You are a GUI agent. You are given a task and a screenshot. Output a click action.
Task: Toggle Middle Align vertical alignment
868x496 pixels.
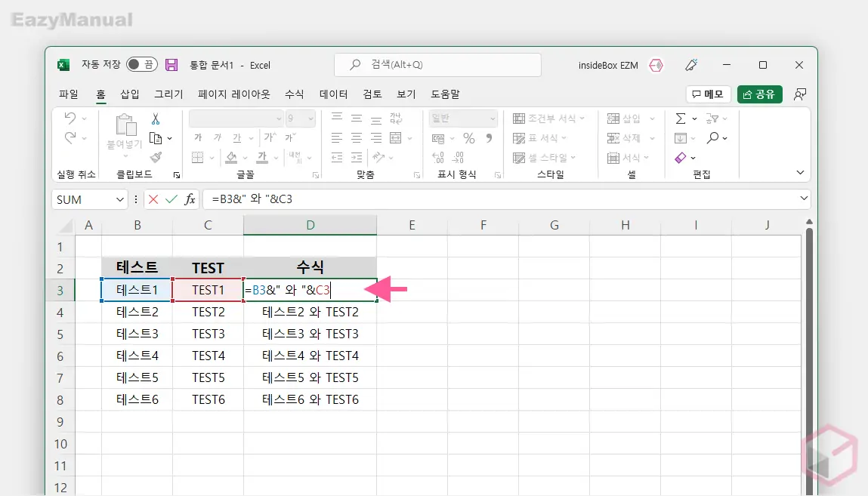357,118
